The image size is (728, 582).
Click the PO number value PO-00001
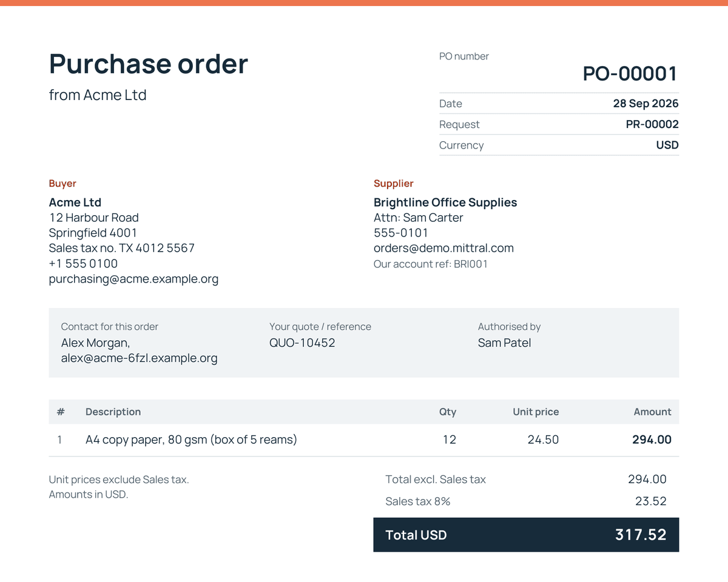[x=630, y=73]
